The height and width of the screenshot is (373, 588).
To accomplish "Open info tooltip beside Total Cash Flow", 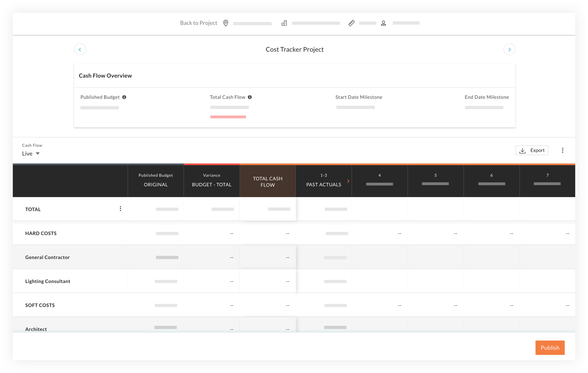I will (250, 97).
